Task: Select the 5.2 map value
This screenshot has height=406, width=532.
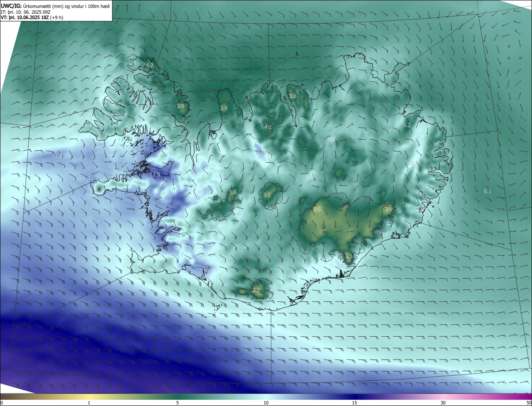Action: tap(407, 125)
